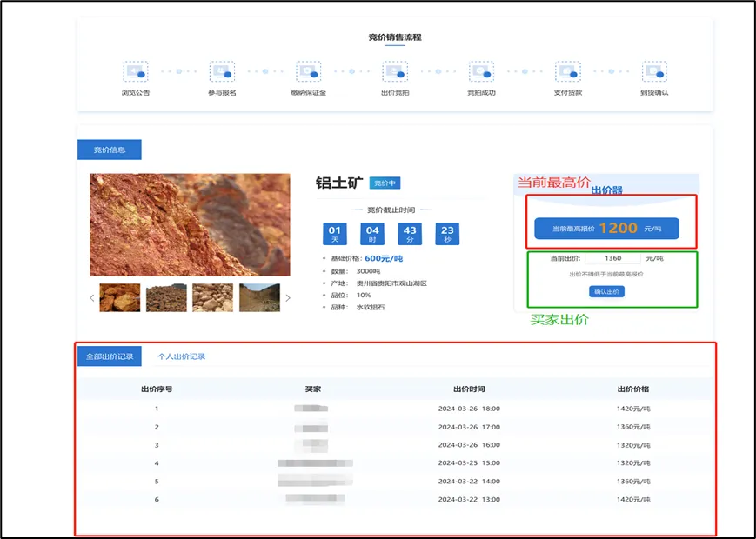The height and width of the screenshot is (539, 756).
Task: Click the 缴纳保证金 step icon
Action: (x=309, y=72)
